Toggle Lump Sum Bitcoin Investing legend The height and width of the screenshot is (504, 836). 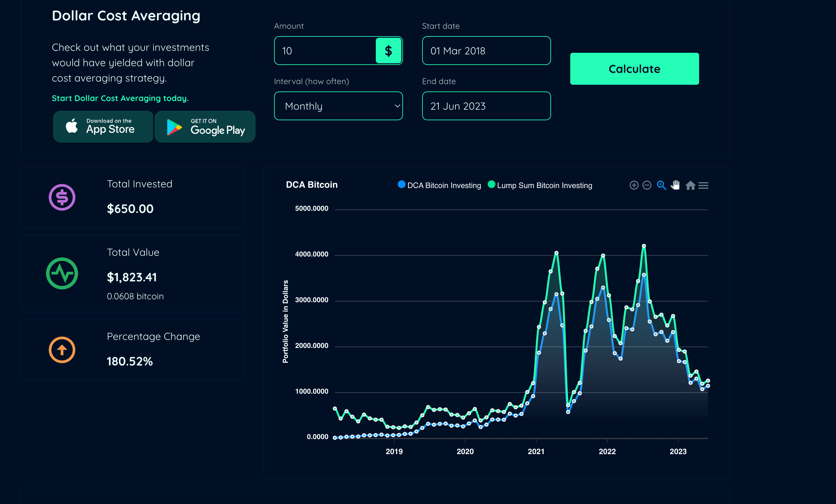click(x=540, y=185)
